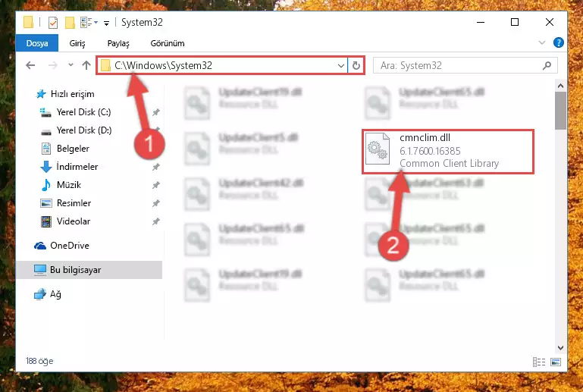Select OneDrive in navigation pane

70,246
